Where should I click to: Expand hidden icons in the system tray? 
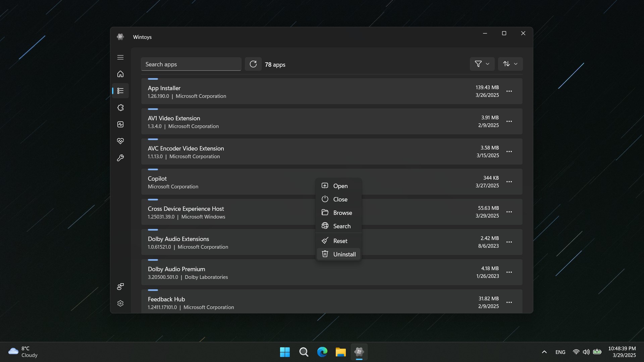click(x=544, y=352)
